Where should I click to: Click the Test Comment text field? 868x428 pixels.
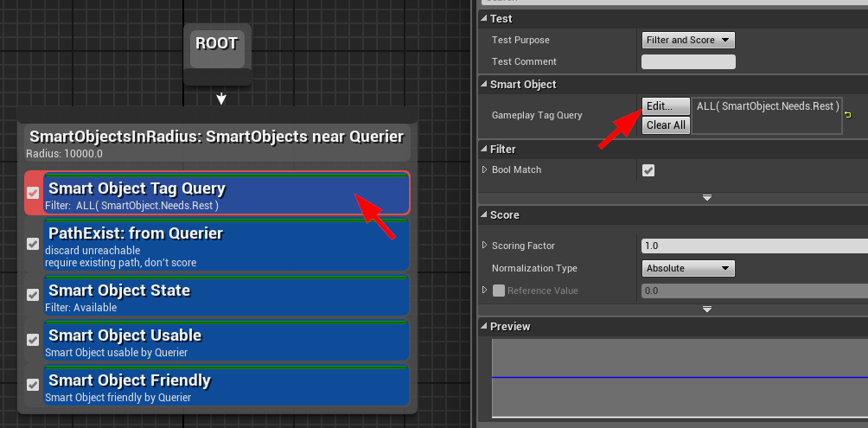pyautogui.click(x=687, y=61)
